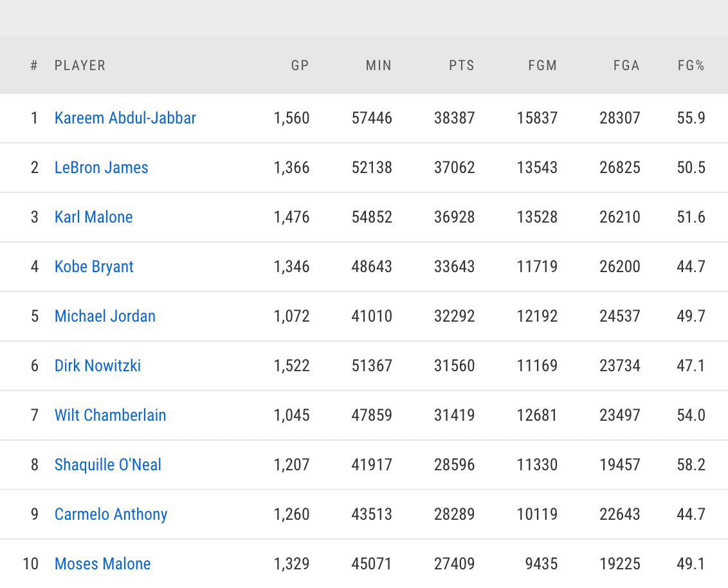
Task: Sort by FG% column header
Action: 691,66
